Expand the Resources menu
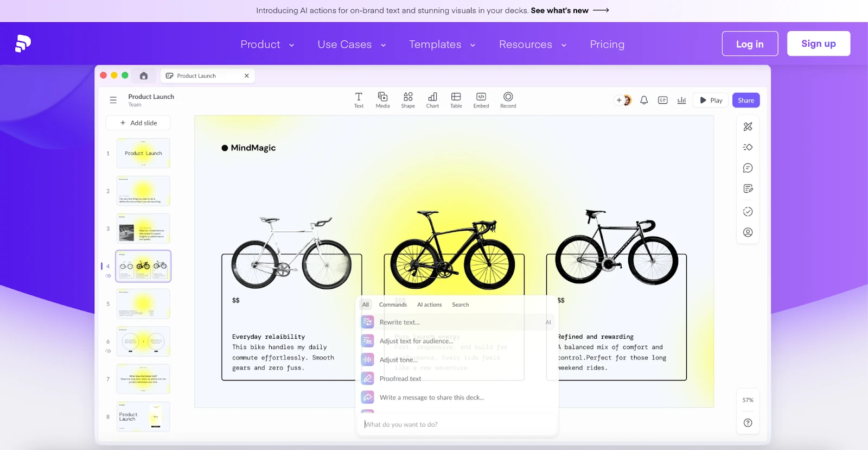The width and height of the screenshot is (868, 450). click(533, 45)
